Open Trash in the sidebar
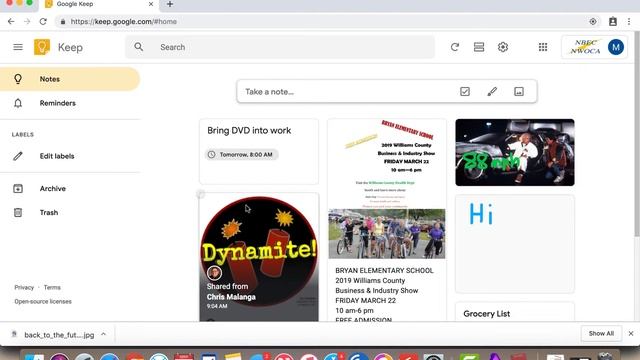Viewport: 640px width, 360px height. coord(70,212)
